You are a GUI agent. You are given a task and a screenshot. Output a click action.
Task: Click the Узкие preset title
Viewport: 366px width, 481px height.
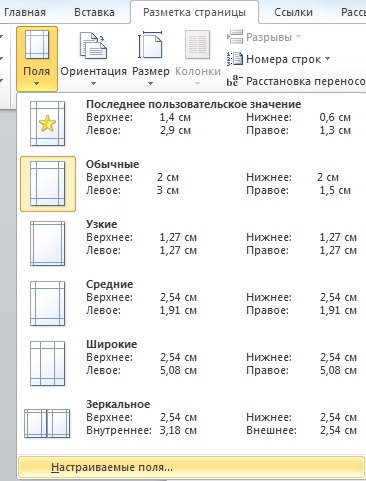pyautogui.click(x=102, y=224)
